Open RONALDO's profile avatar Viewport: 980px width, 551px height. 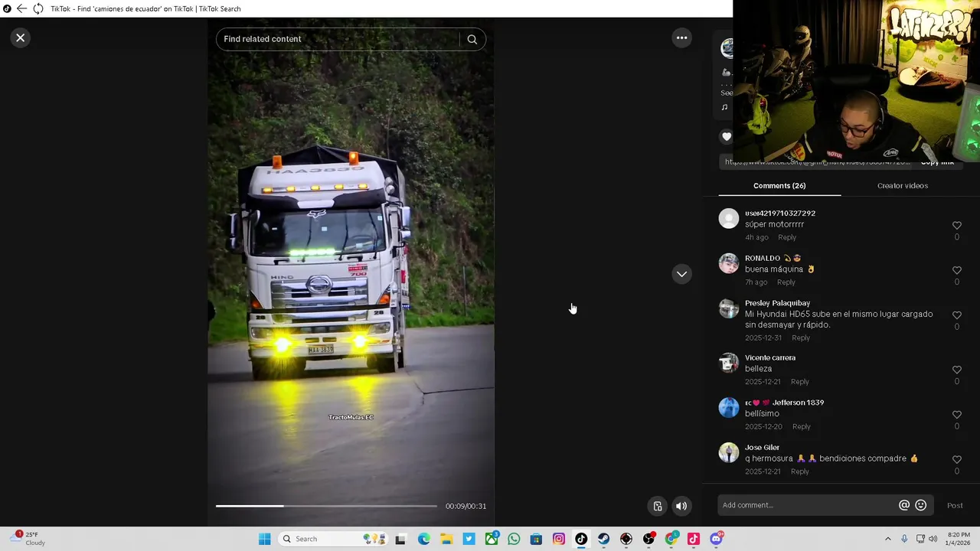(729, 263)
